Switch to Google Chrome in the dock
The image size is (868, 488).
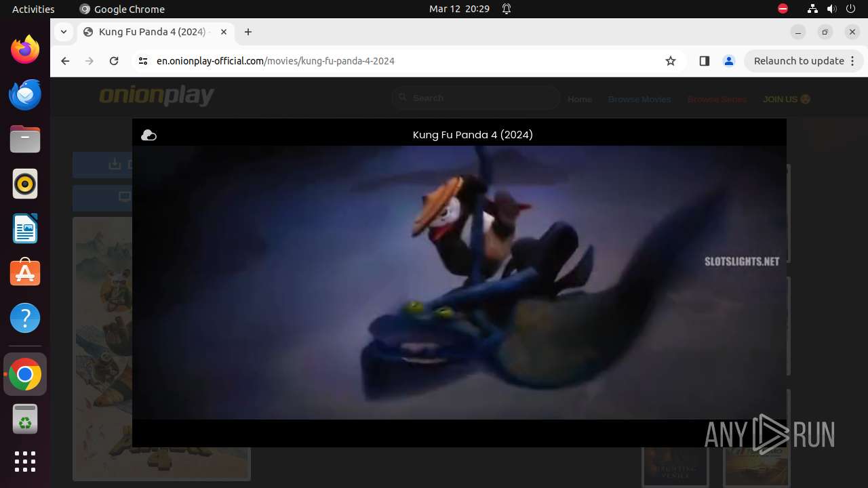(25, 374)
